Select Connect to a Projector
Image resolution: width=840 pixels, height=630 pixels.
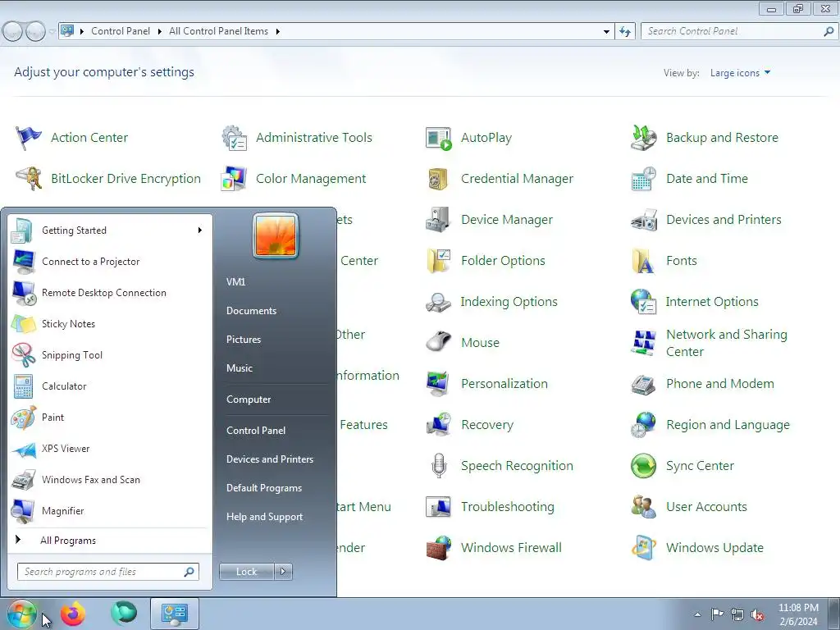[111, 262]
